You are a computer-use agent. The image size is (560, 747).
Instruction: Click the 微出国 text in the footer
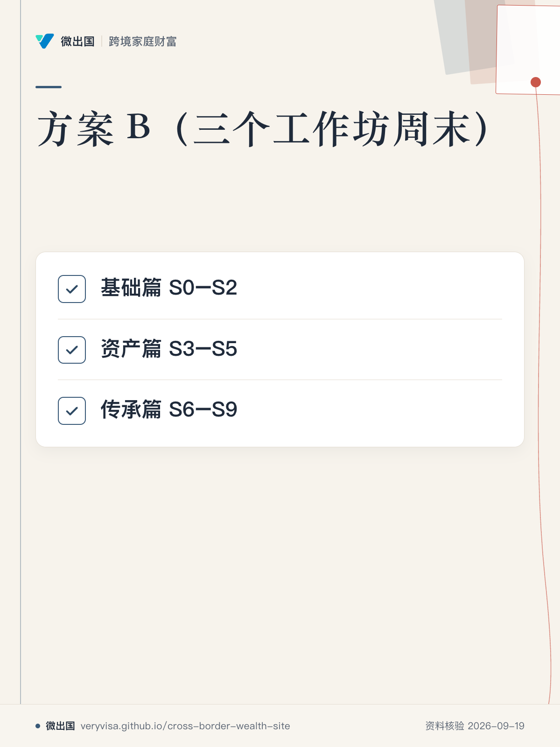click(x=60, y=726)
